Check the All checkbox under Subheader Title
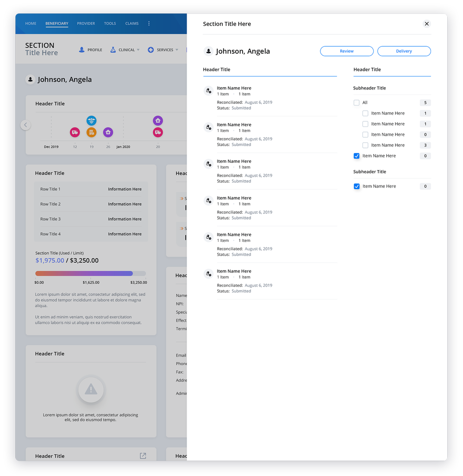This screenshot has height=476, width=463. 357,102
